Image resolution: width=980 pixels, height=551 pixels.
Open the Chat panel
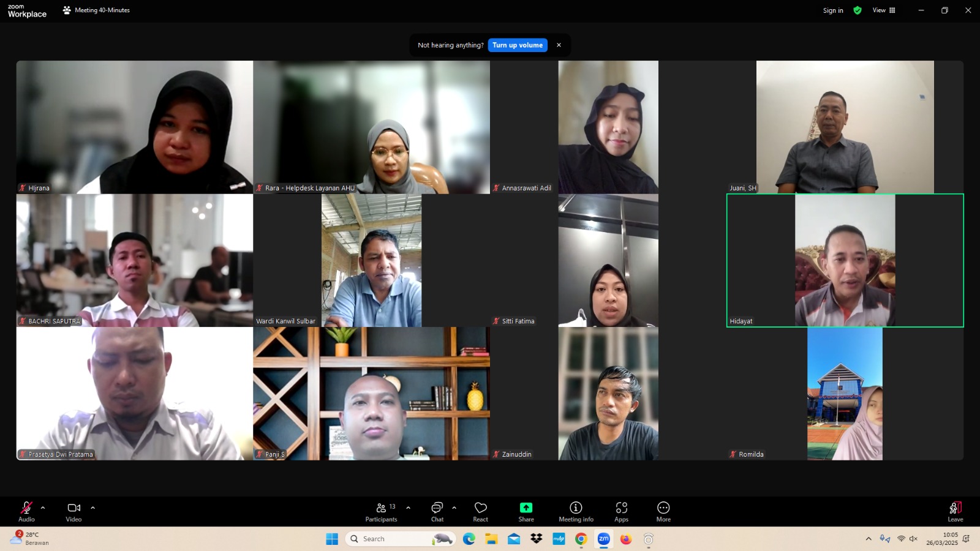tap(437, 512)
